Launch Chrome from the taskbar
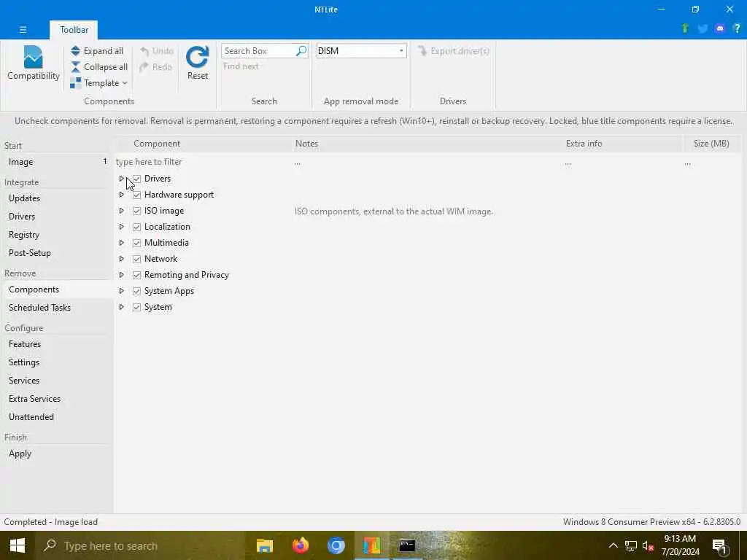 336,545
